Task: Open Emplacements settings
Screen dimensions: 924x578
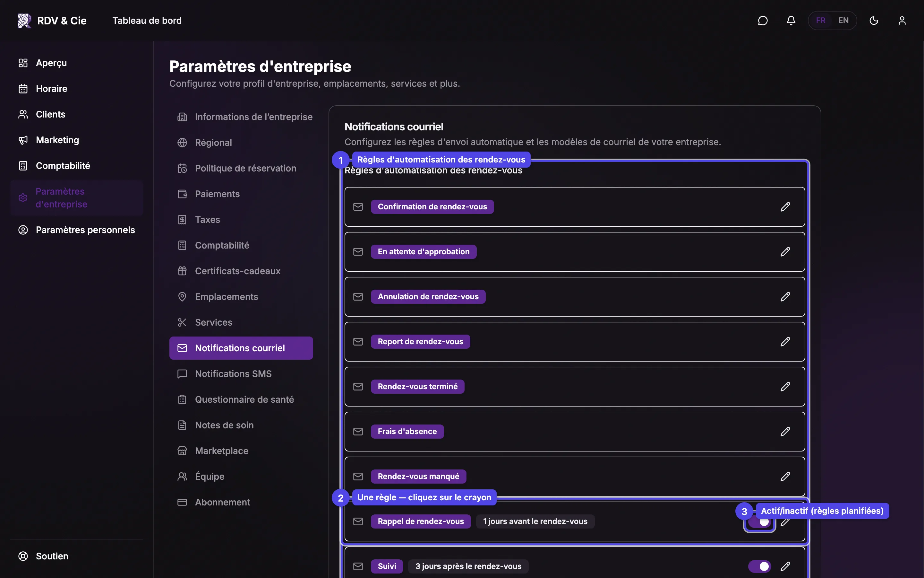Action: [241, 297]
